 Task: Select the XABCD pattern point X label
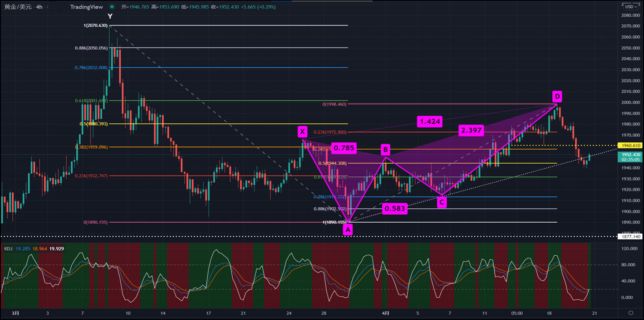(302, 131)
